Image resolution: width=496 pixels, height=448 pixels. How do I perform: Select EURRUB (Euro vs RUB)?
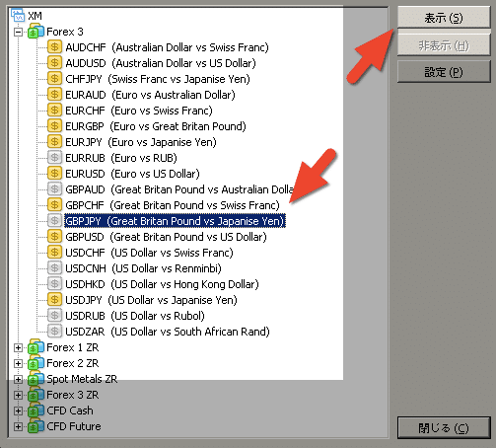tap(121, 158)
